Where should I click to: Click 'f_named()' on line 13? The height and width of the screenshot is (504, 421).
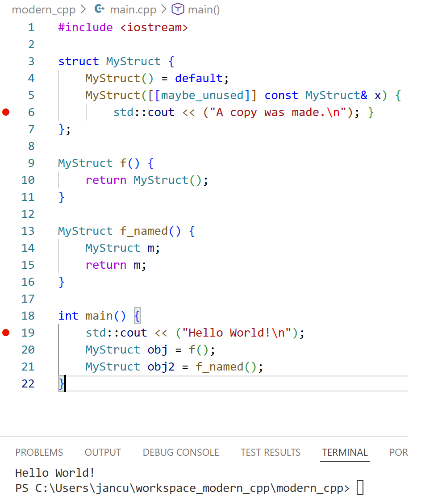(x=150, y=231)
